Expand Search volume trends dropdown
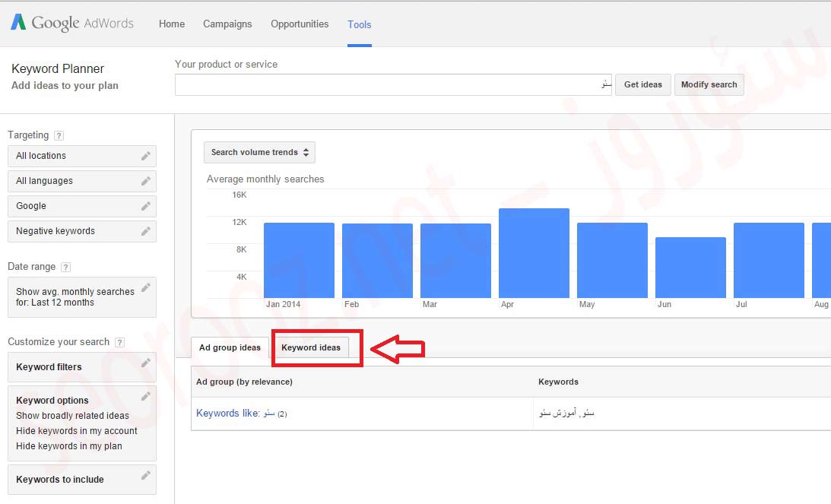This screenshot has height=504, width=831. tap(259, 152)
